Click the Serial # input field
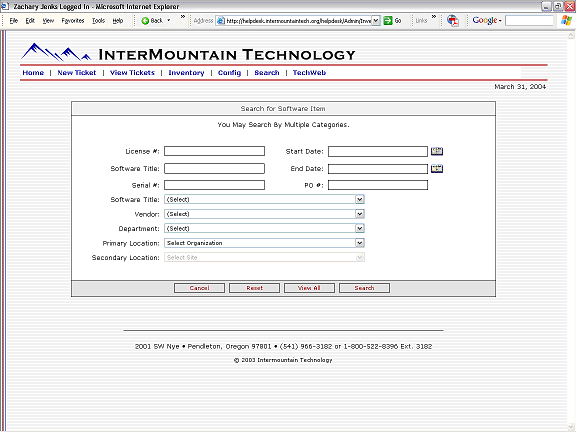 point(215,185)
